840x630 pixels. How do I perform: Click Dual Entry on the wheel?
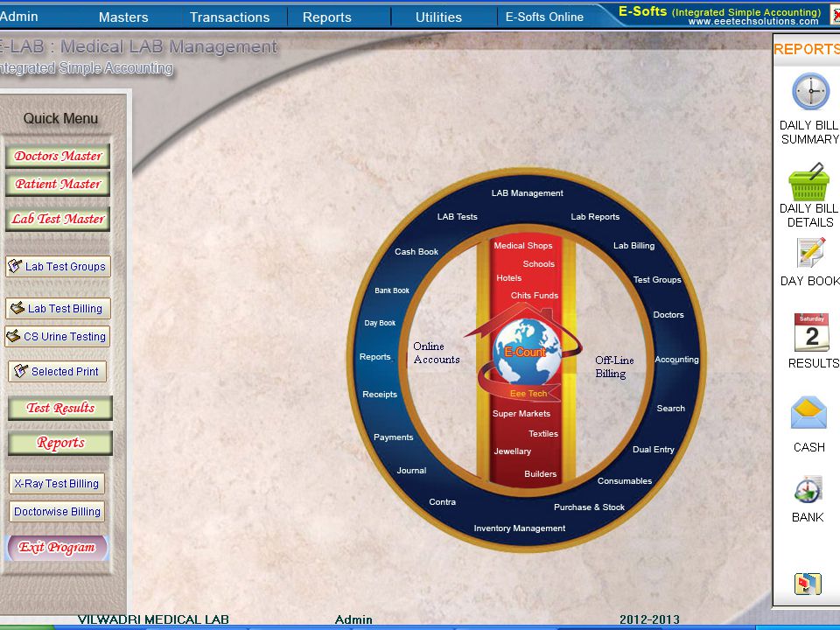[x=654, y=450]
